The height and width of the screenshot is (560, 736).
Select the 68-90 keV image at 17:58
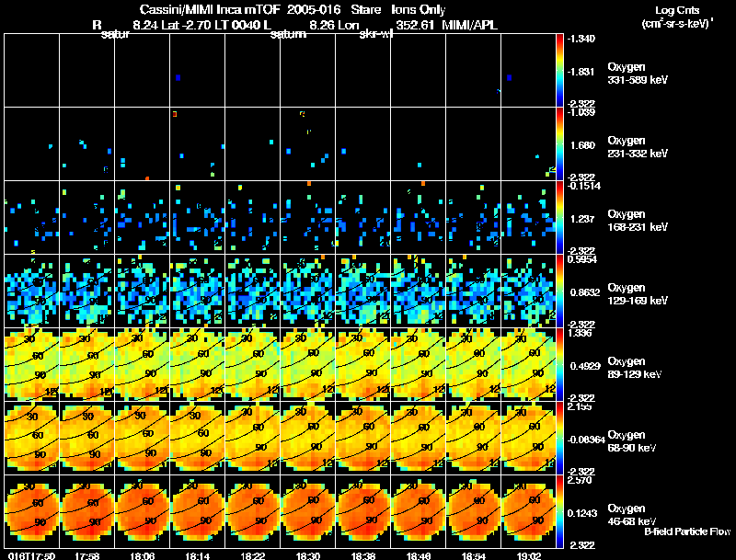point(87,438)
